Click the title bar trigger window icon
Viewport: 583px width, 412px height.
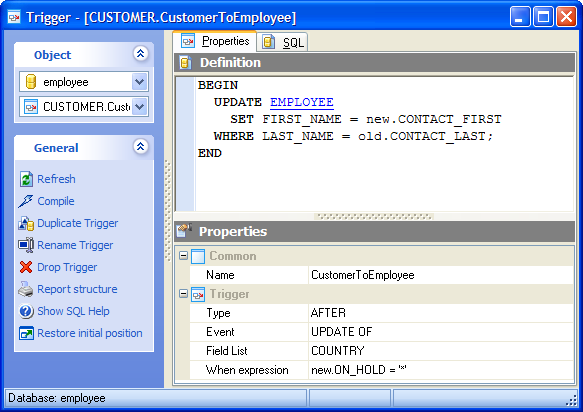(x=14, y=17)
